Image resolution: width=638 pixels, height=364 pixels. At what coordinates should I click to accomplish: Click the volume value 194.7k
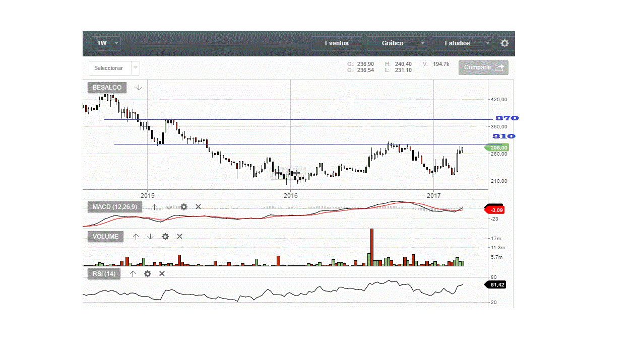tap(440, 64)
